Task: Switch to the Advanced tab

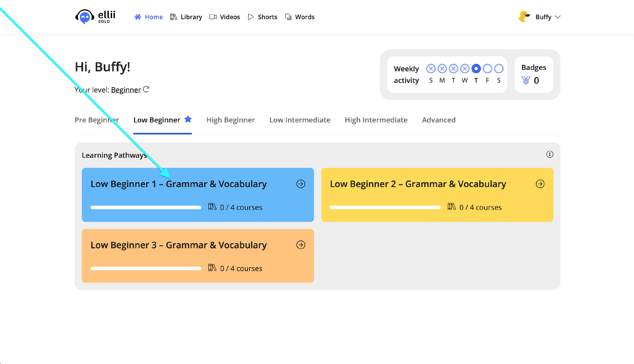Action: (438, 120)
